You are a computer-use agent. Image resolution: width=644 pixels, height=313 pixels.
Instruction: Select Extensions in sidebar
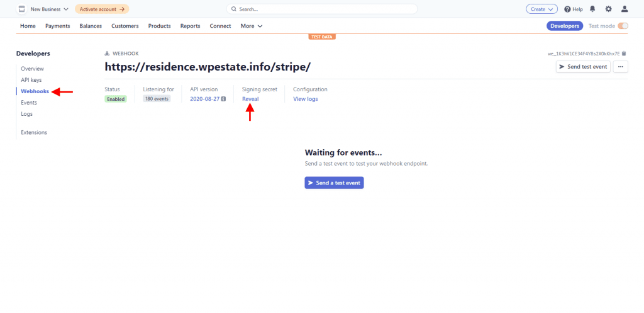pyautogui.click(x=34, y=132)
